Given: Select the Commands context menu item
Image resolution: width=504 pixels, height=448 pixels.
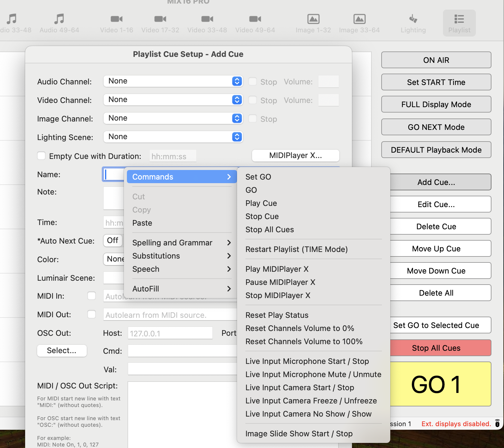Looking at the screenshot, I should tap(182, 177).
